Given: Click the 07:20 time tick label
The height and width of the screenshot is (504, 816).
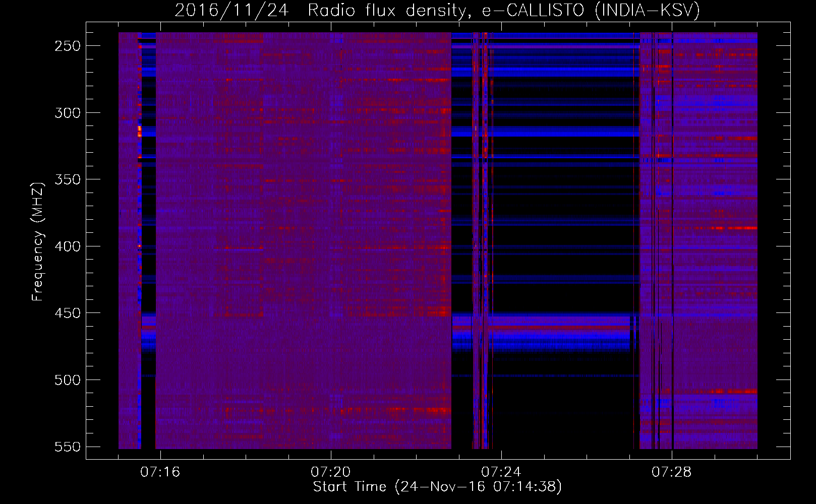Looking at the screenshot, I should [331, 472].
